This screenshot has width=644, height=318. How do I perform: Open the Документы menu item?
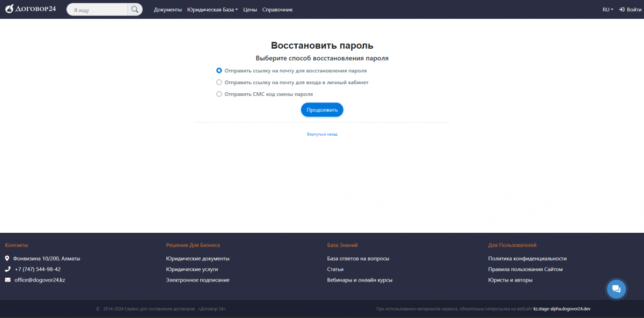[x=167, y=10]
